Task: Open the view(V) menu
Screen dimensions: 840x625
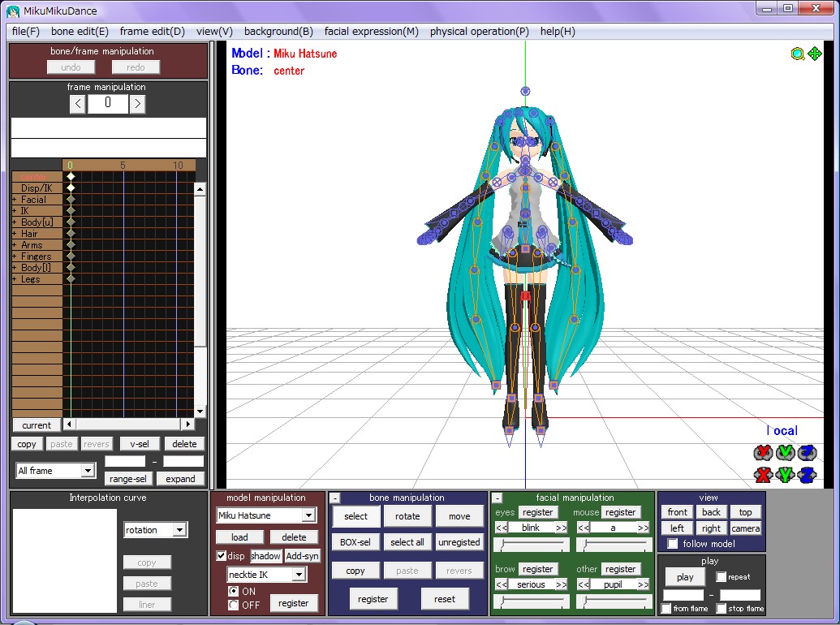Action: coord(214,31)
